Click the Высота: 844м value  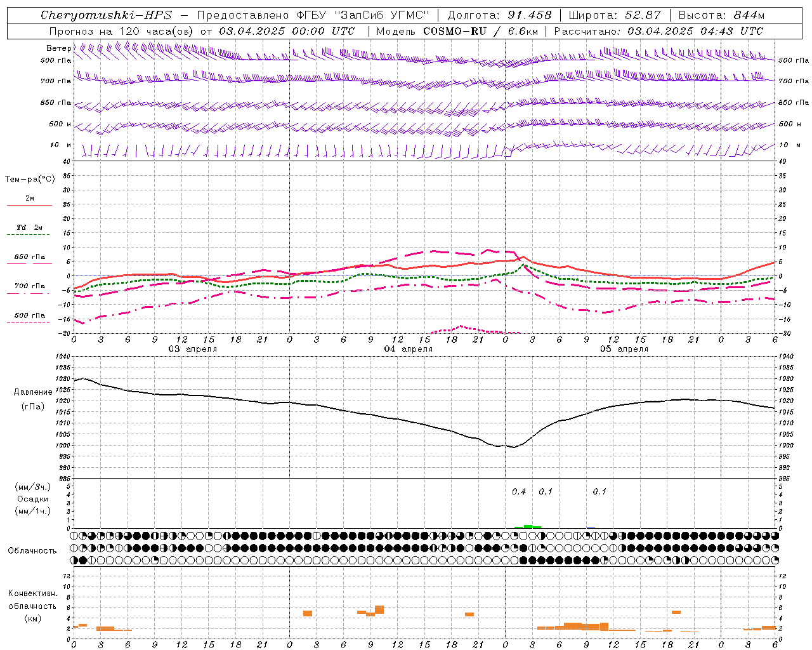[721, 15]
